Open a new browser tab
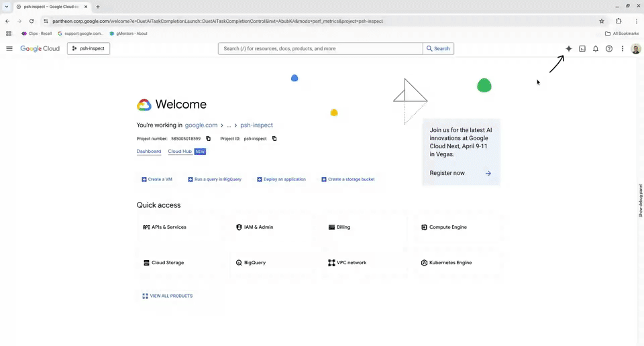This screenshot has width=644, height=346. (98, 7)
